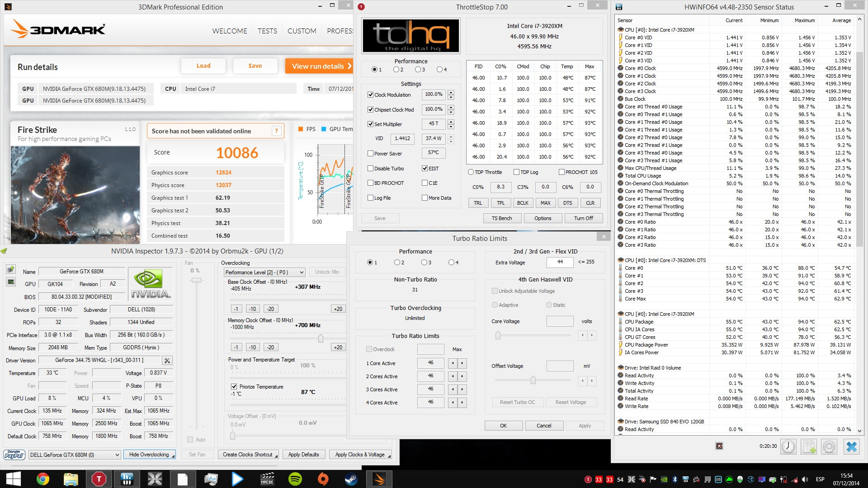Open the CUSTOM tab in 3DMark
This screenshot has width=868, height=488.
coord(302,31)
